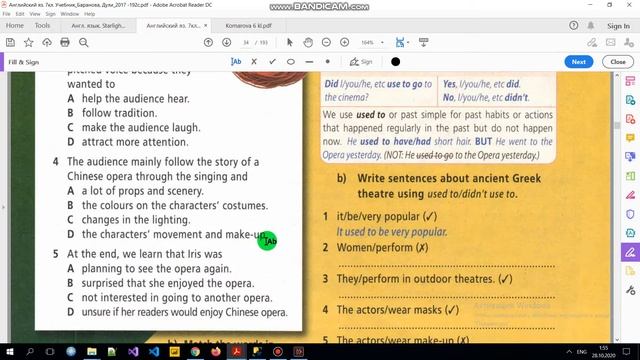The width and height of the screenshot is (640, 360).
Task: Go to previous page with the up arrow
Action: 208,42
